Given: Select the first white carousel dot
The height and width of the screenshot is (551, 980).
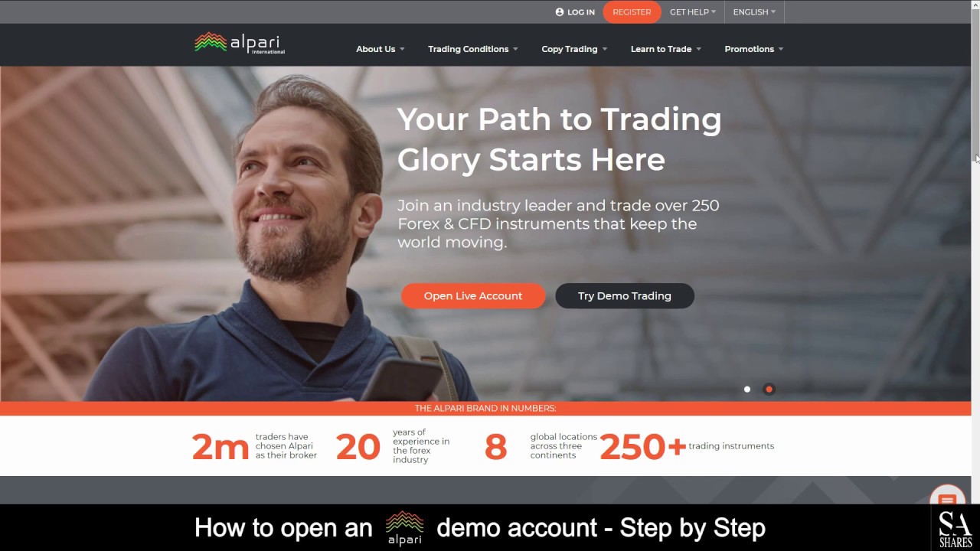Looking at the screenshot, I should (747, 390).
